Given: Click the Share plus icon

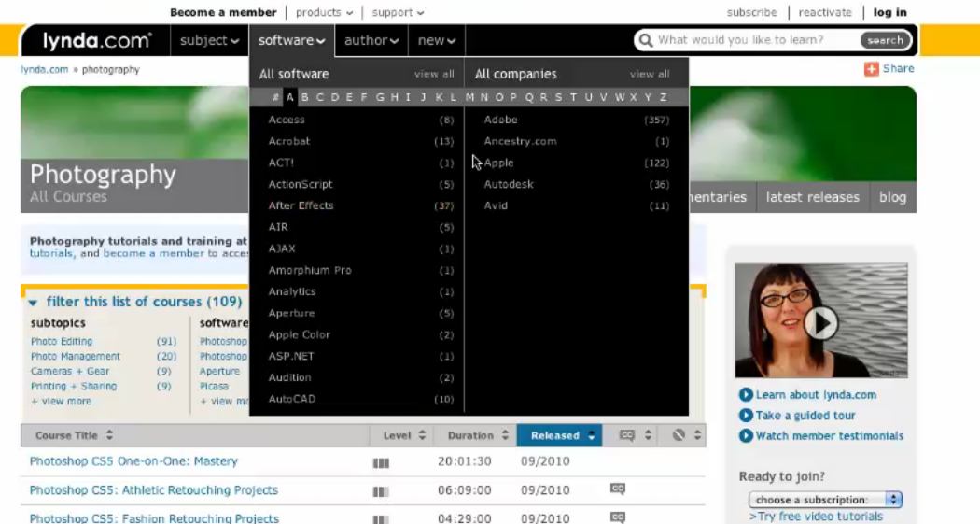Looking at the screenshot, I should point(871,69).
